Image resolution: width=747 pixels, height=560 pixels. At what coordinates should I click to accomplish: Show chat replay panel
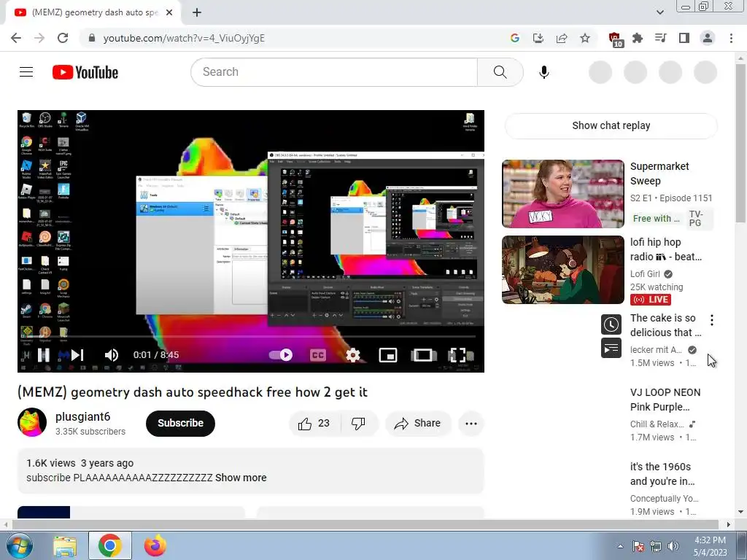tap(611, 125)
